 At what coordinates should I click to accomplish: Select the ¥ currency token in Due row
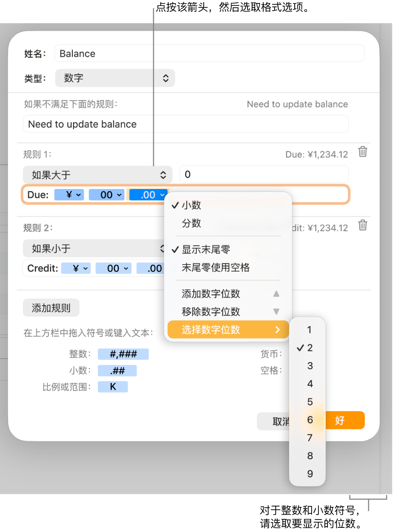point(69,195)
